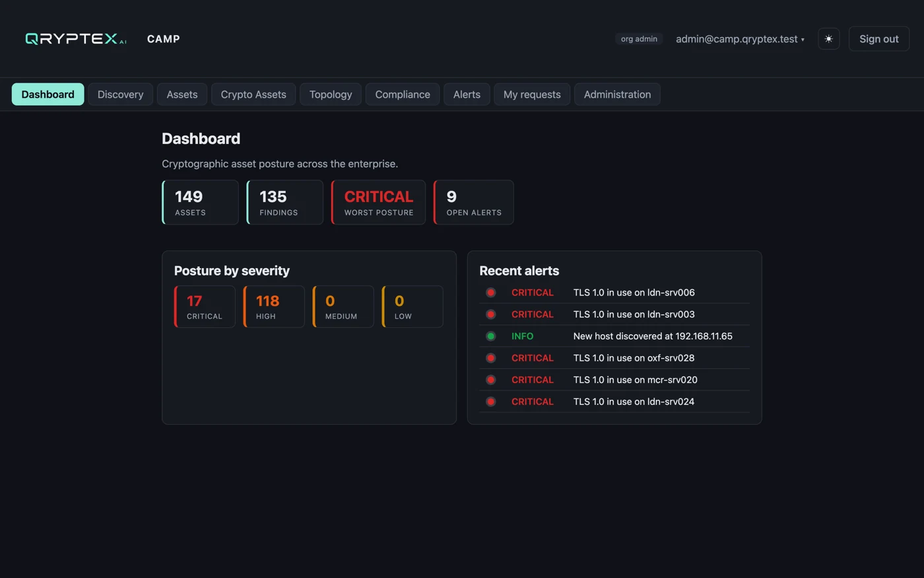
Task: Open the My requests tab
Action: [532, 94]
